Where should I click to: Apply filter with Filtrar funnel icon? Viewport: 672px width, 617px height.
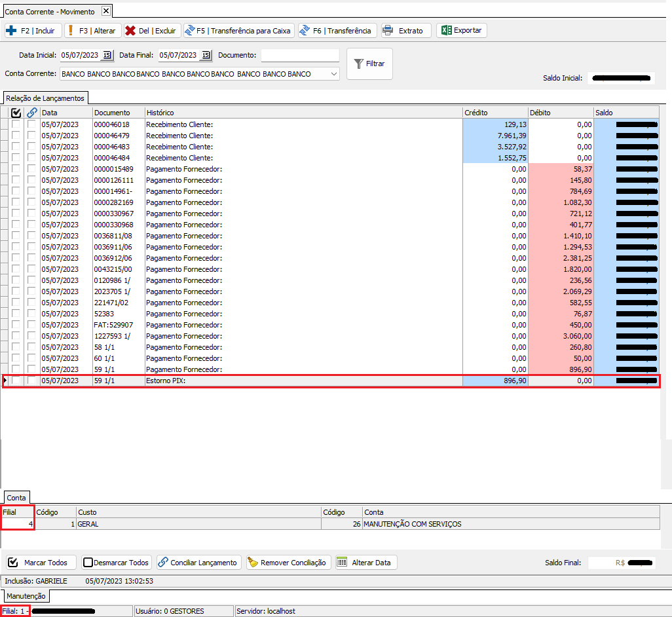pos(358,64)
